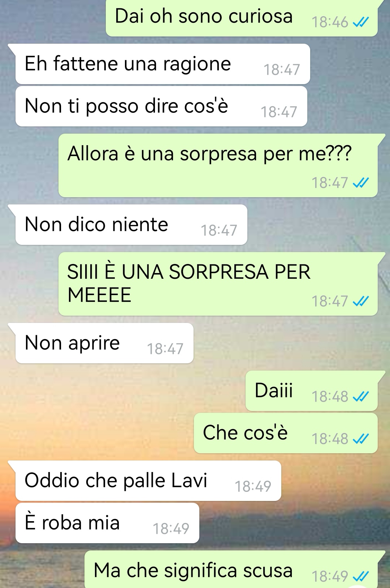This screenshot has width=390, height=588.
Task: Tap the "Che cos'è" message bubble
Action: [x=286, y=433]
